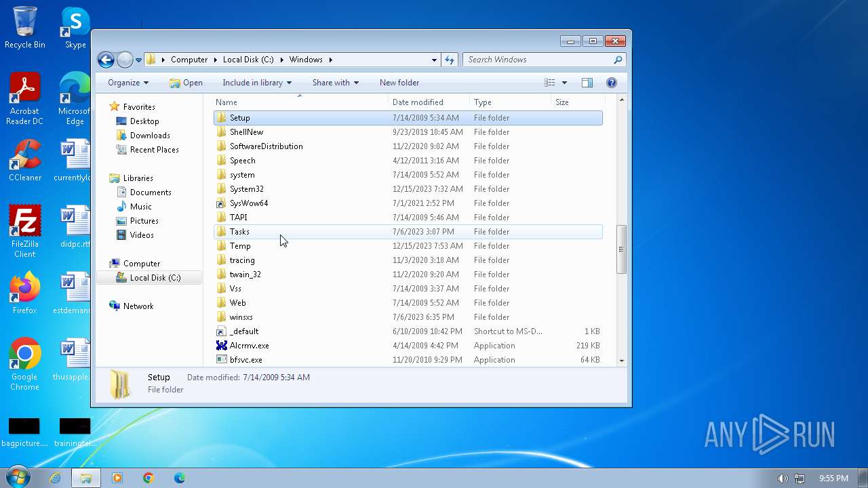The image size is (868, 488).
Task: Select the bfsvc.exe application icon
Action: tap(221, 360)
